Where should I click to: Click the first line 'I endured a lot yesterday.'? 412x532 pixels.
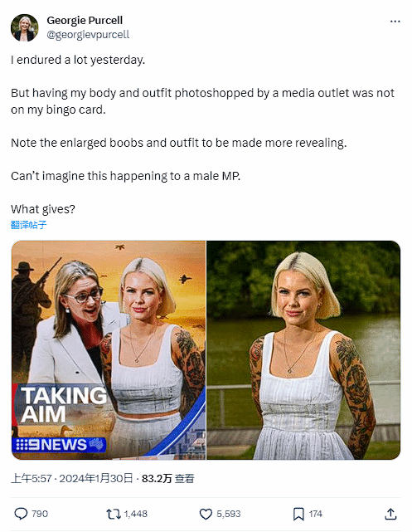coord(78,60)
